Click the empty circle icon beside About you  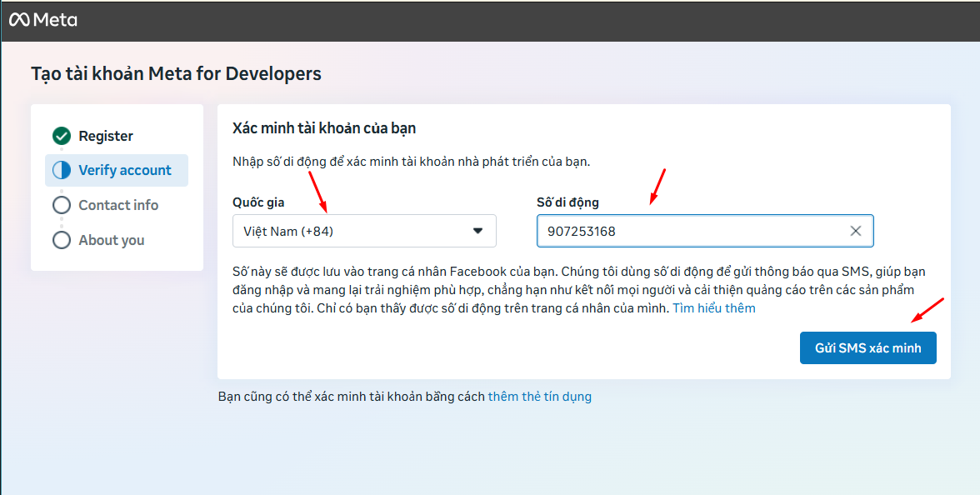(62, 240)
